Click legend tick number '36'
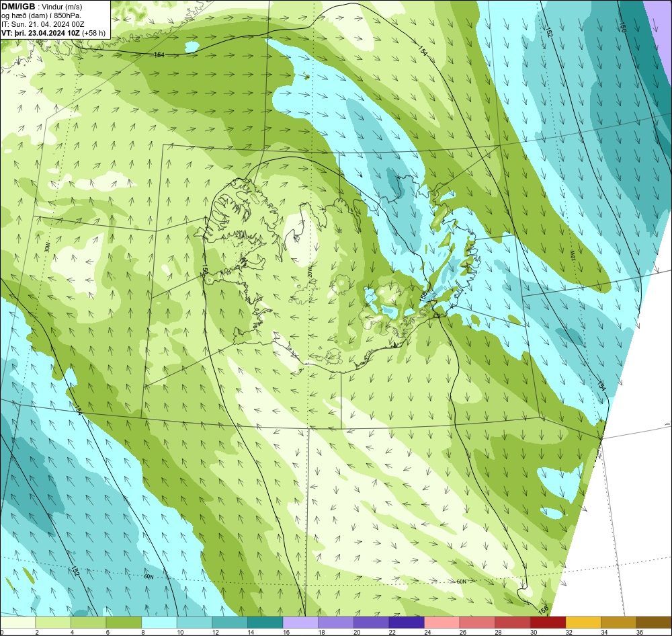672x636 pixels. pos(640,632)
